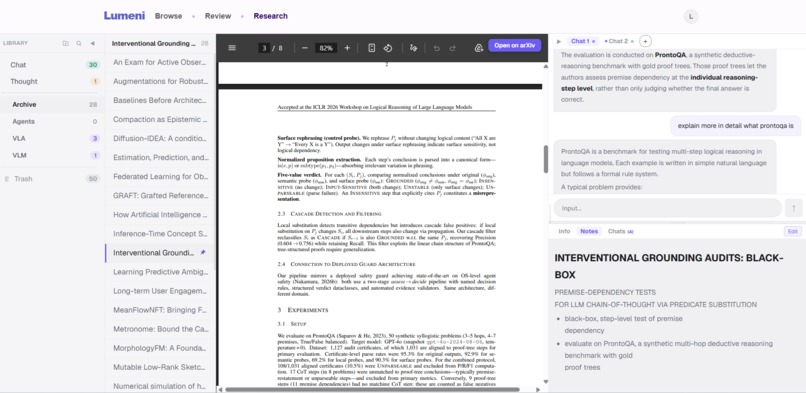
Task: Add a new folder in the Library
Action: [65, 44]
